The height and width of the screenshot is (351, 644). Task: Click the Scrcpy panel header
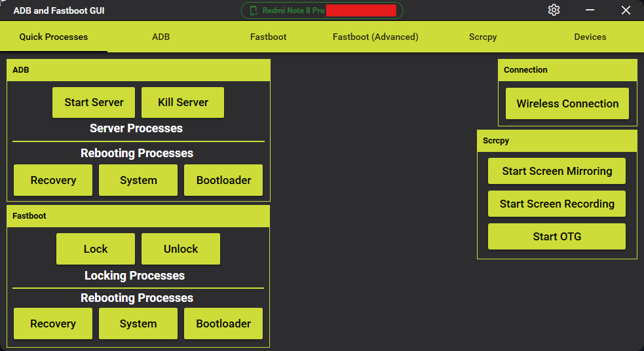click(x=557, y=141)
